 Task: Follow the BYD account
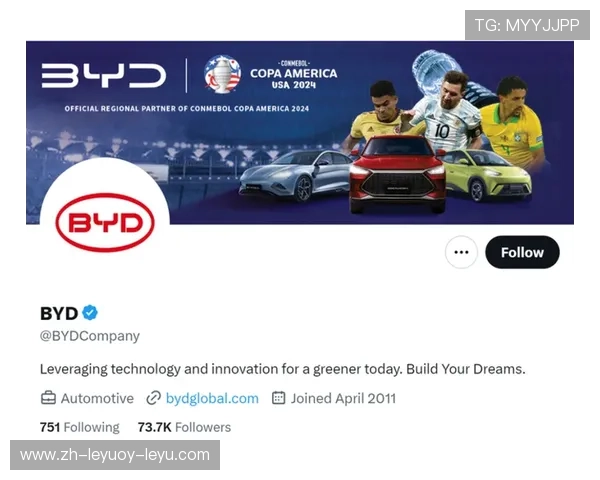[522, 252]
